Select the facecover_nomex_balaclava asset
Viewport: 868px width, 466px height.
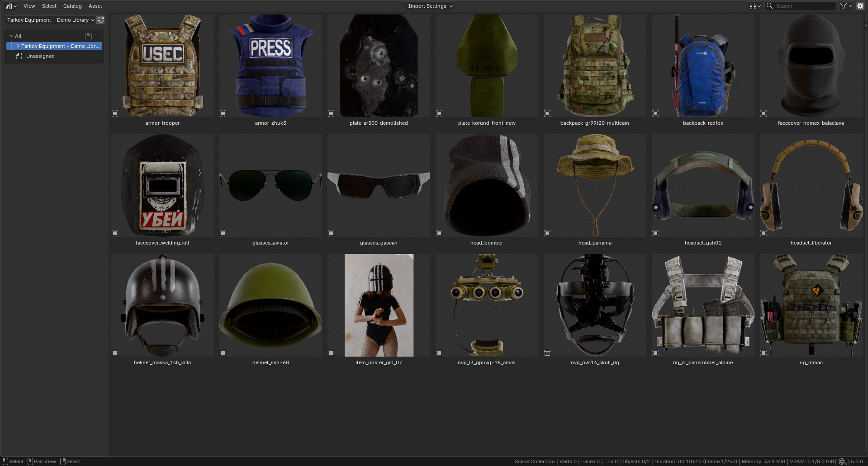click(x=811, y=66)
